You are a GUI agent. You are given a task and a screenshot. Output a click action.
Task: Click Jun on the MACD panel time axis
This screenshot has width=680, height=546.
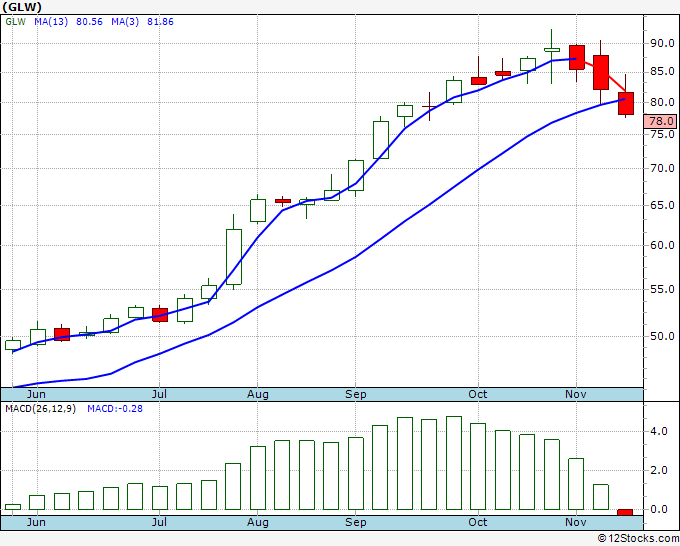[x=36, y=522]
